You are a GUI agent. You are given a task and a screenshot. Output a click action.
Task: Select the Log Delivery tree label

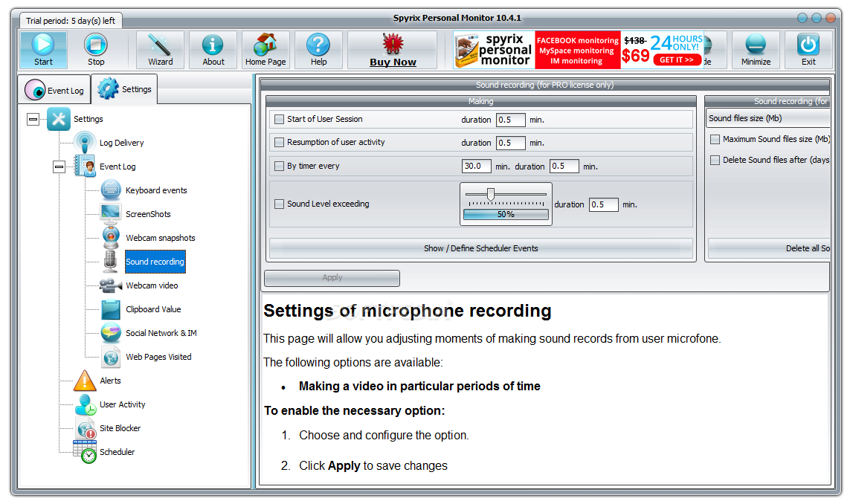(x=122, y=143)
